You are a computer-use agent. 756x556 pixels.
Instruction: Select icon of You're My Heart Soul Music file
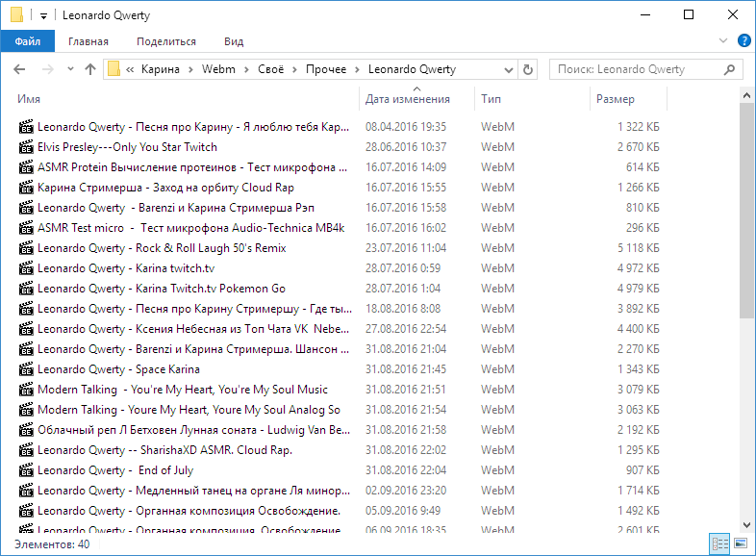pos(26,390)
